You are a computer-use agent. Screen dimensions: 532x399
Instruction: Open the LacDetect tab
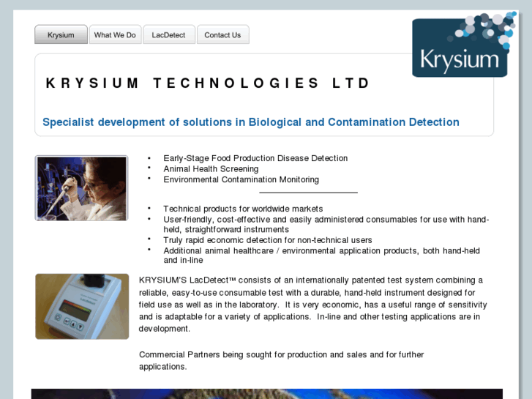tap(168, 34)
